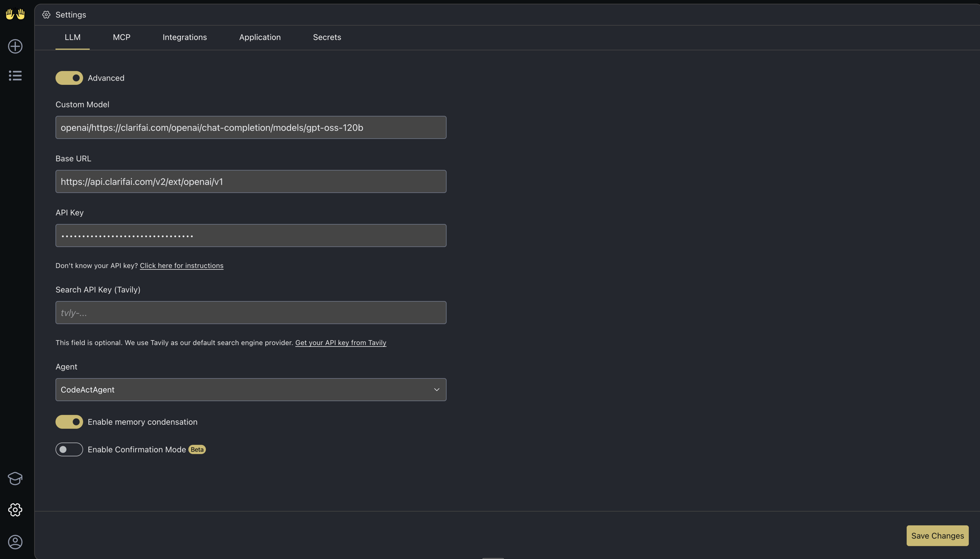Enable Confirmation Mode
Screen dimensions: 980x559
[69, 449]
